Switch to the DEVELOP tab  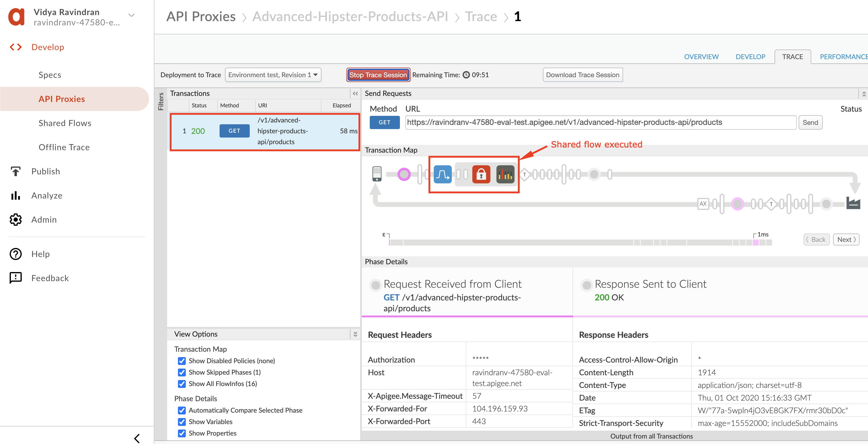pyautogui.click(x=750, y=57)
